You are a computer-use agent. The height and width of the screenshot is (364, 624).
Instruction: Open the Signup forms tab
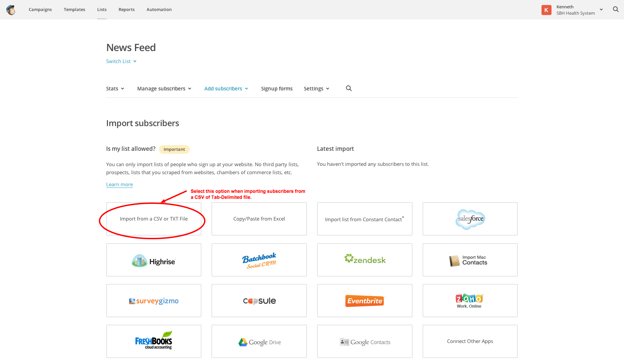277,89
